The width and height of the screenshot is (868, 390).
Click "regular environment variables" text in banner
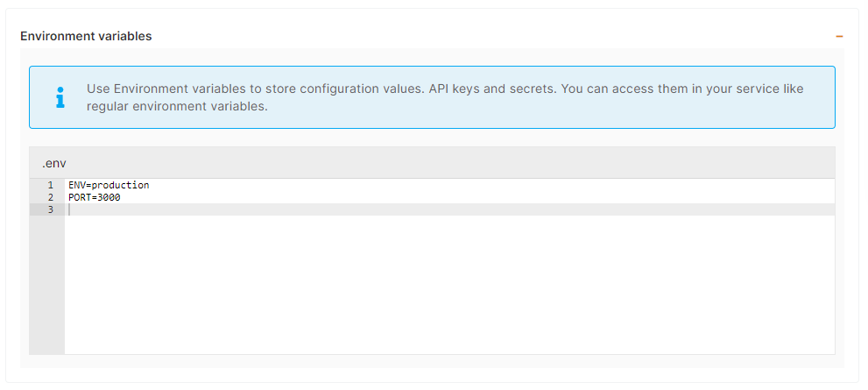coord(177,106)
